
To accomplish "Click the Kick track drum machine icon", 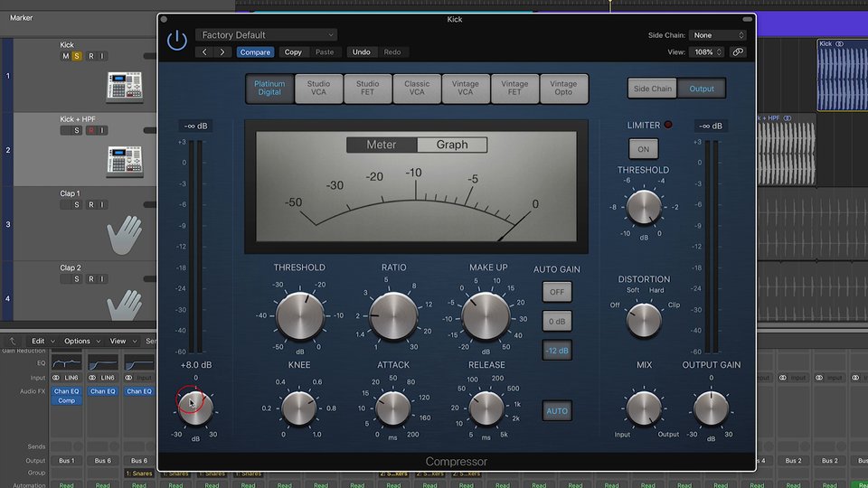I will click(125, 87).
